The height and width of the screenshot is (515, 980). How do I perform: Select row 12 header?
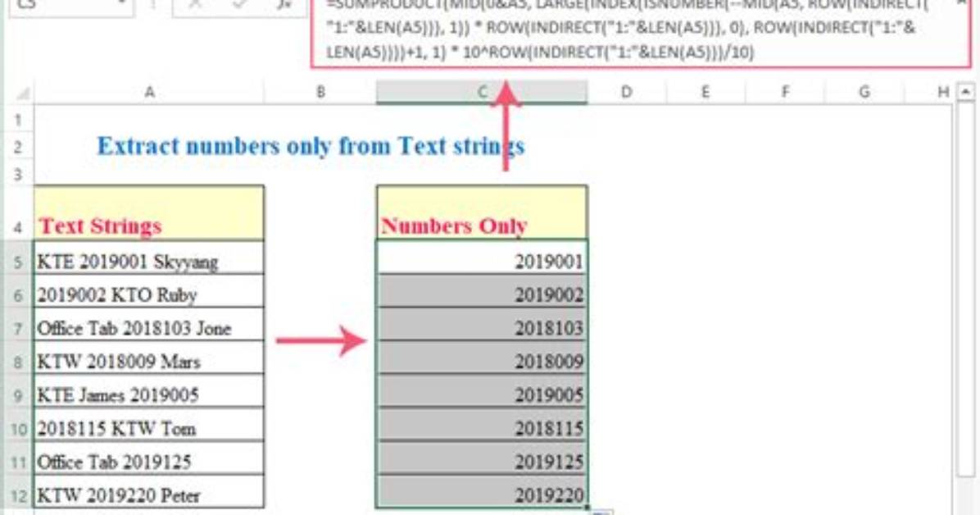17,491
